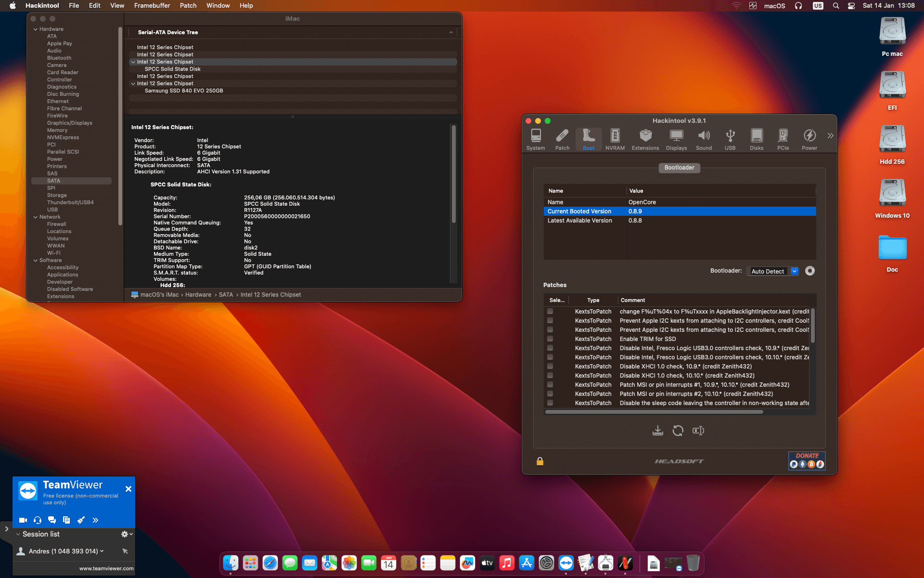Open the System tab in Hackintool
The image size is (924, 578).
[x=536, y=140]
